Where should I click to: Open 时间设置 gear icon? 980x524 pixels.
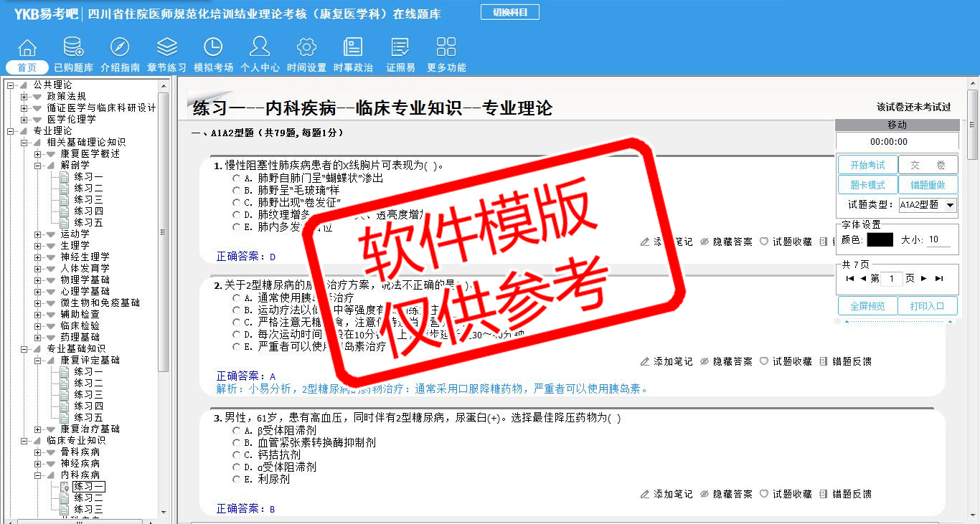[306, 48]
